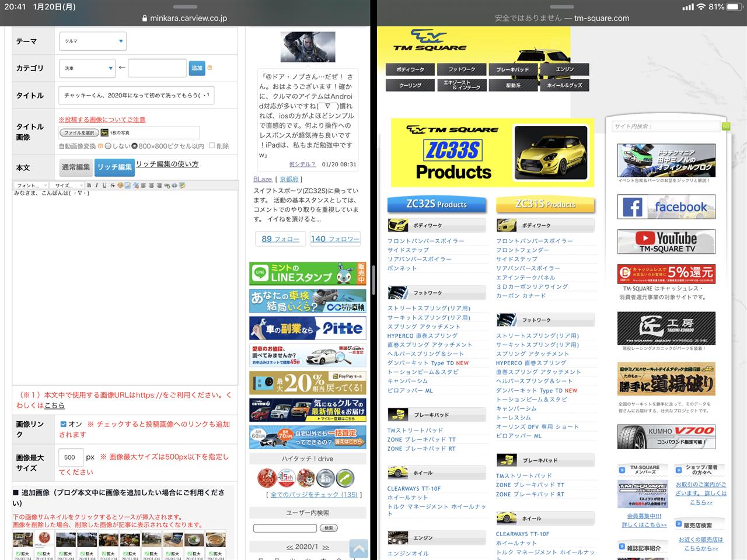
Task: Open 全てのバッジをチェック (135) link
Action: [x=314, y=495]
